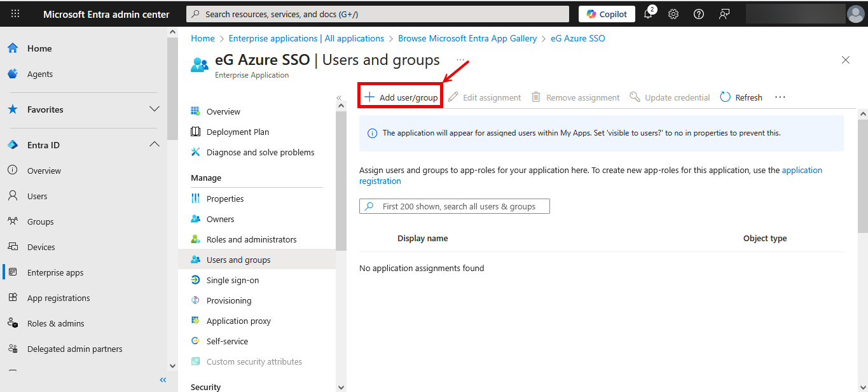Open the feedback icon in header
Image resolution: width=868 pixels, height=392 pixels.
click(x=724, y=14)
